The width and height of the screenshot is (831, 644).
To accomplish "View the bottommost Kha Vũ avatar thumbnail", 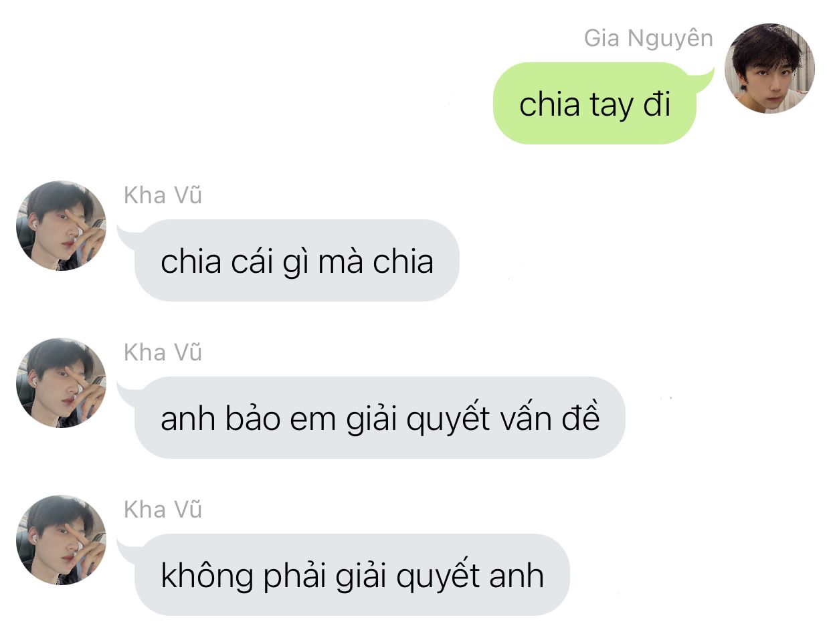I will pyautogui.click(x=61, y=540).
